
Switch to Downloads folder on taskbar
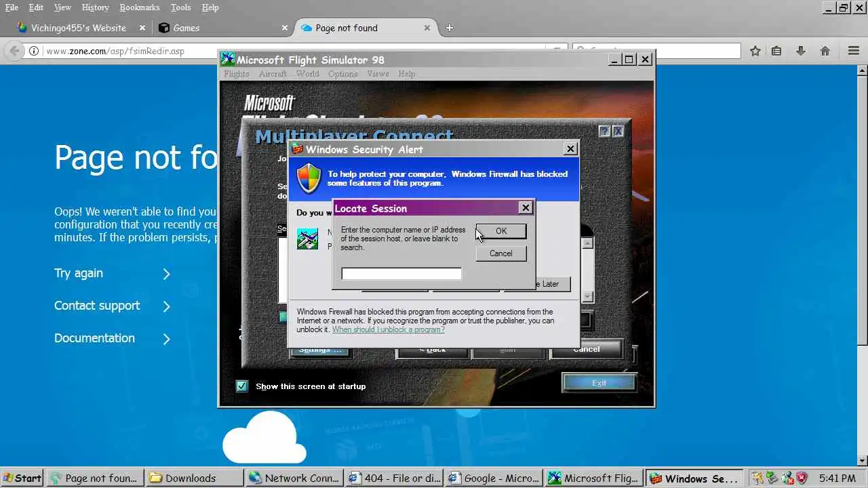pyautogui.click(x=195, y=478)
